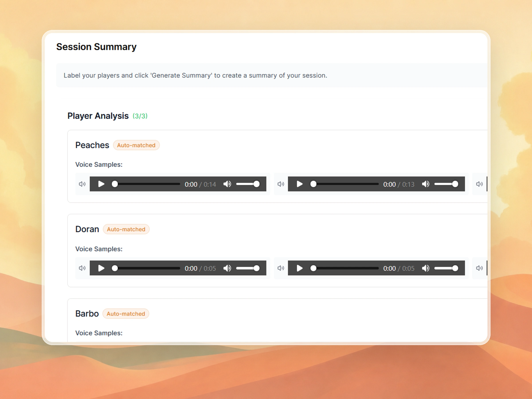Click the Barbo player name
This screenshot has width=532, height=399.
87,314
